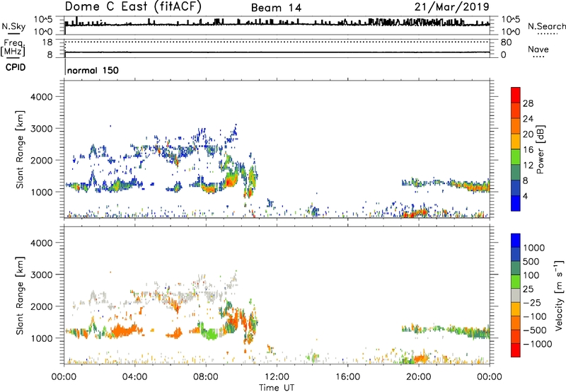
Task: Click the 'N.Sky' legend label
Action: 13,26
